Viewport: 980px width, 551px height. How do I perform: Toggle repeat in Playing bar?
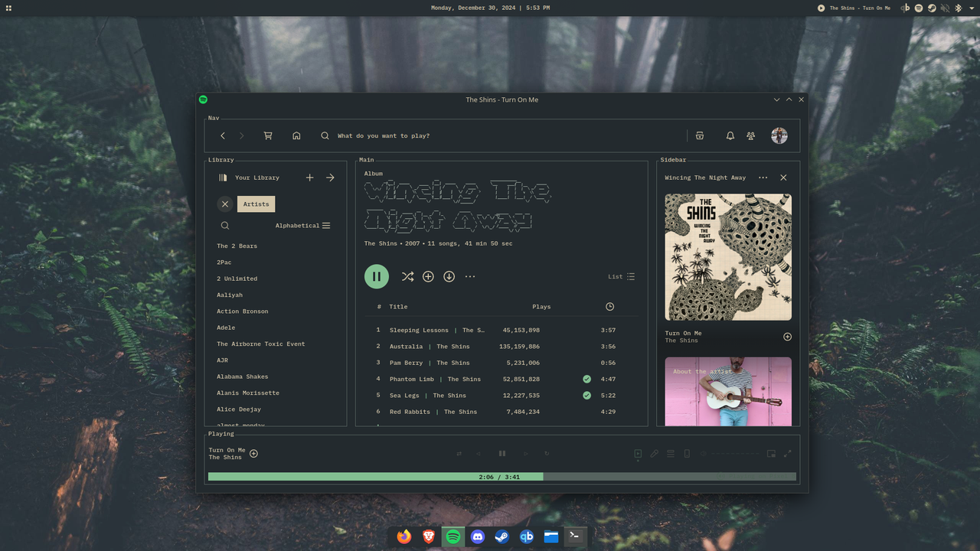[x=547, y=454]
